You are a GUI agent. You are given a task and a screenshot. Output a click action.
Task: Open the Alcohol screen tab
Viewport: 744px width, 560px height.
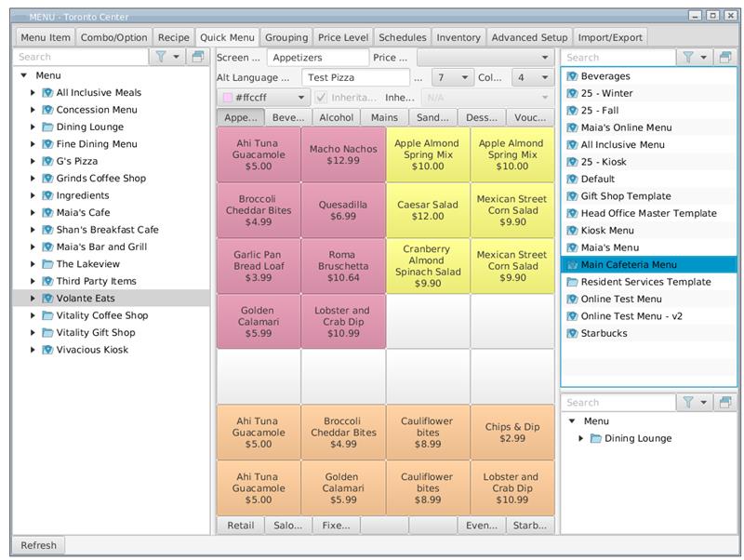point(336,117)
